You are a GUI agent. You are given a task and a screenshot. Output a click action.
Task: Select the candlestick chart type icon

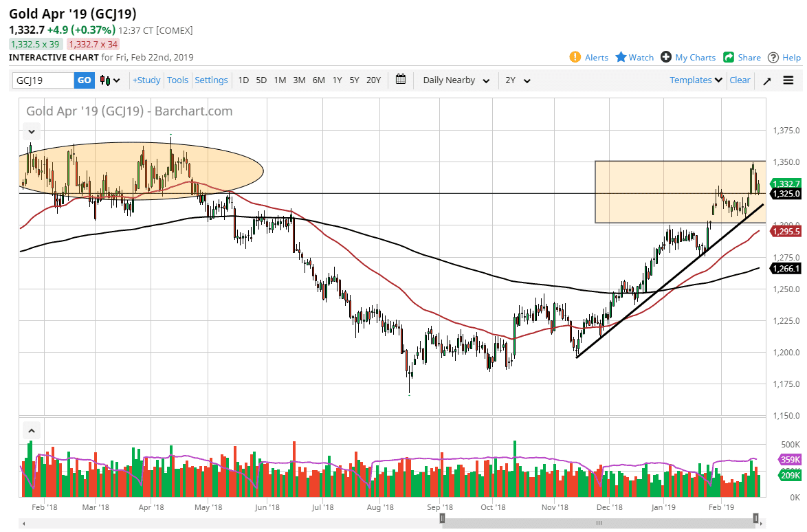(x=105, y=80)
